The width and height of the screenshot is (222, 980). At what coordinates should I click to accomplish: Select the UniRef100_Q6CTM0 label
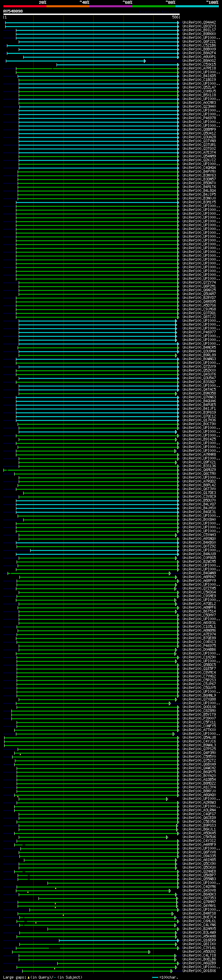click(199, 473)
